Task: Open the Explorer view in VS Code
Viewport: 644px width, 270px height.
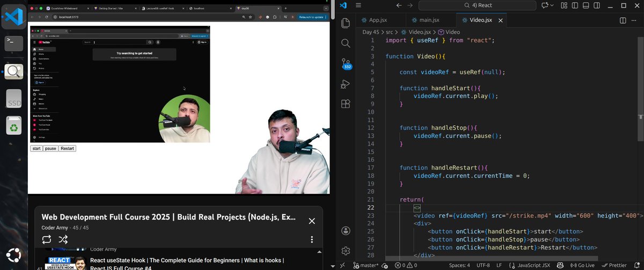Action: click(x=346, y=23)
